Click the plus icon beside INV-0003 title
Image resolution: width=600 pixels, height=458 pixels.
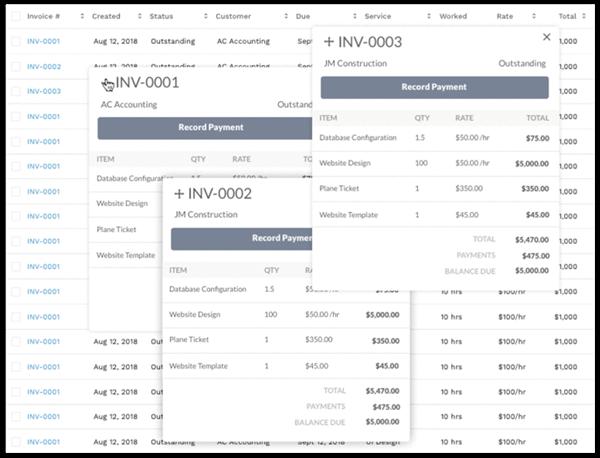(x=329, y=42)
